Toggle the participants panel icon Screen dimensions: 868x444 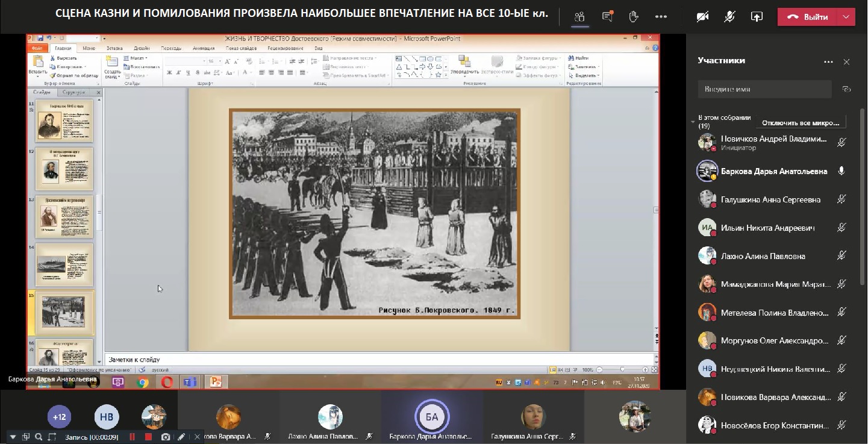tap(579, 17)
